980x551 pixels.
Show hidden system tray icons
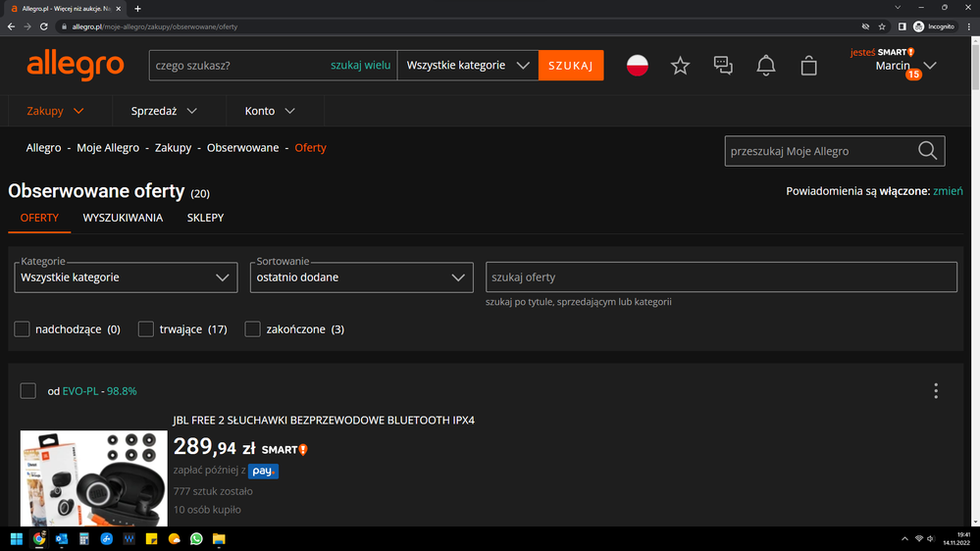point(904,538)
